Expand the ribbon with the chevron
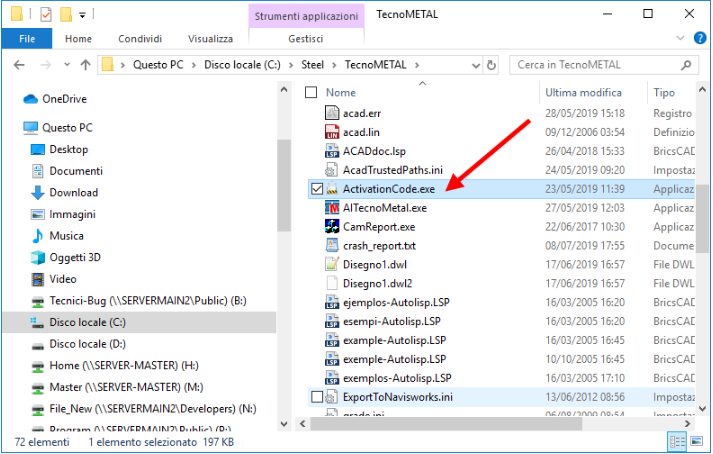The width and height of the screenshot is (713, 454). click(x=680, y=38)
